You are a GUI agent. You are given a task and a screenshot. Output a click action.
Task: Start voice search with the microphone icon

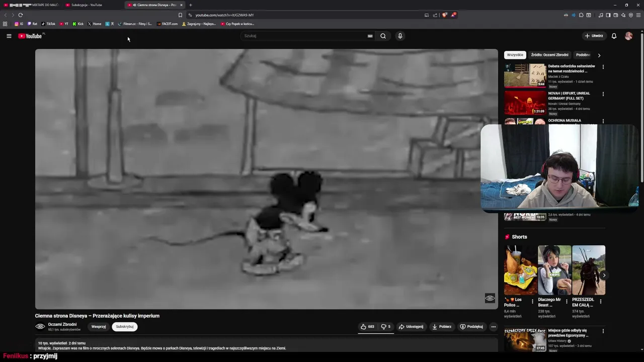[400, 36]
